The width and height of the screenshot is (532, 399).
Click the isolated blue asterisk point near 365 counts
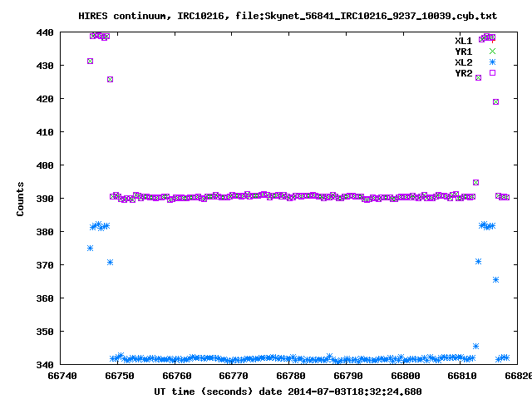(495, 279)
